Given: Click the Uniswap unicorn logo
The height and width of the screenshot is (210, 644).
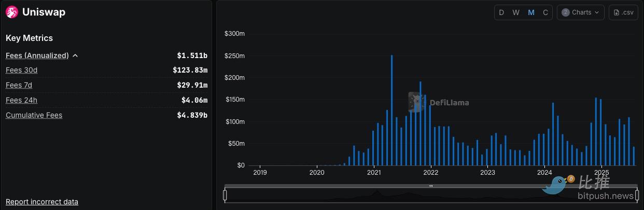Looking at the screenshot, I should (x=11, y=12).
